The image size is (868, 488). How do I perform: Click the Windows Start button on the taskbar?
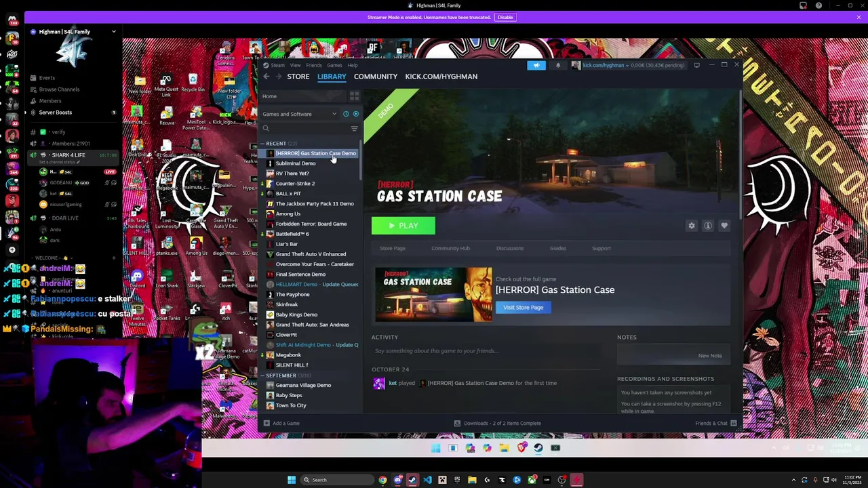(x=292, y=480)
